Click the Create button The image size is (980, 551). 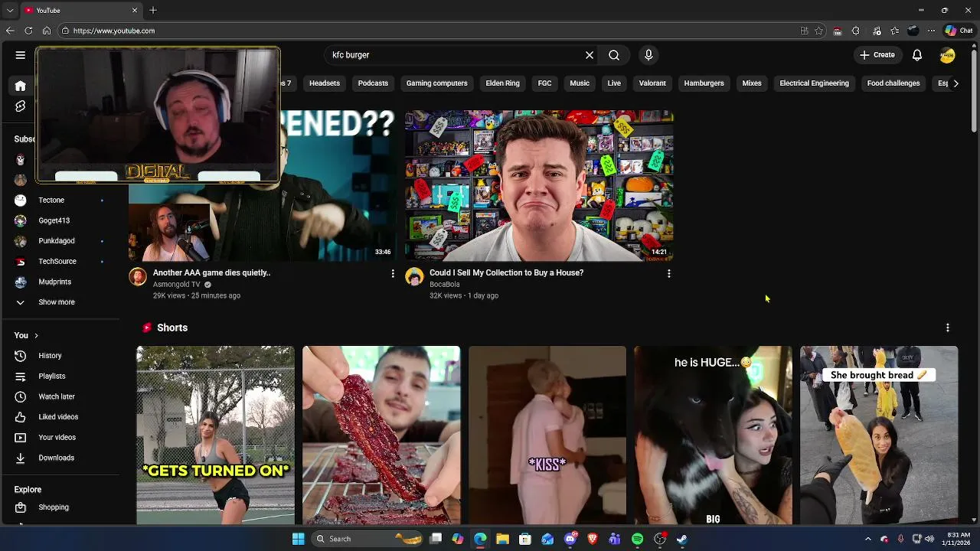877,55
